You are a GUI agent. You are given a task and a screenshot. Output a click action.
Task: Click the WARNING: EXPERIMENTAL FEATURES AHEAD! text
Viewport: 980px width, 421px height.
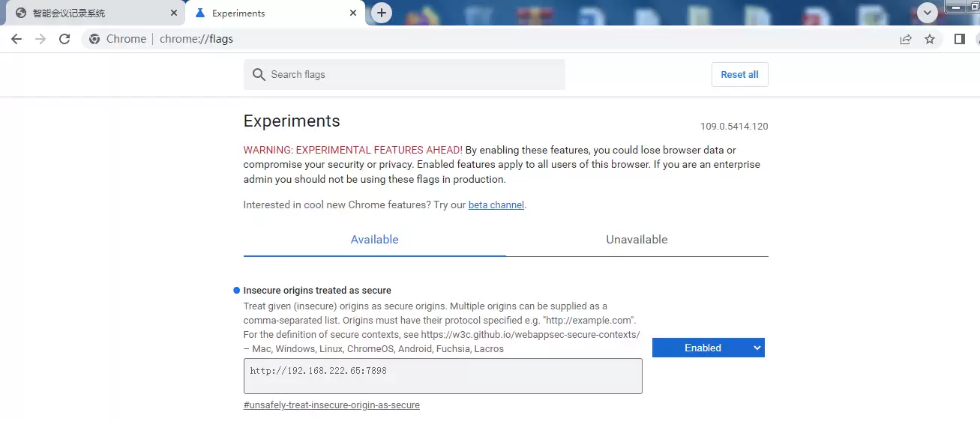click(x=353, y=150)
